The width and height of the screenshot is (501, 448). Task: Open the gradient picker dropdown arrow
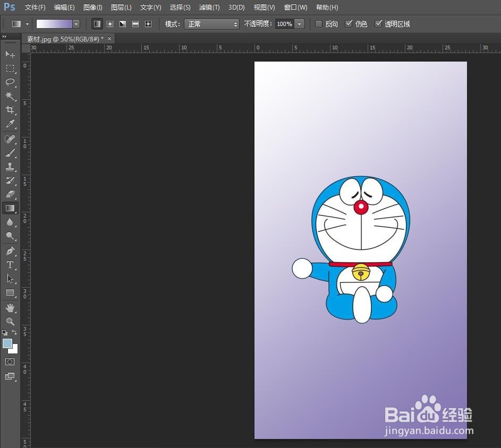coord(76,24)
